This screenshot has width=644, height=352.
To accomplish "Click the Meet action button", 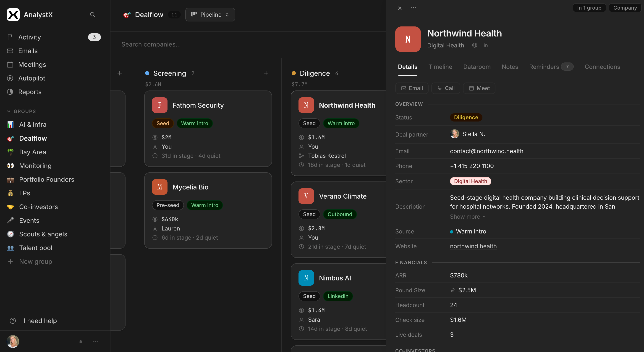I will pos(479,88).
